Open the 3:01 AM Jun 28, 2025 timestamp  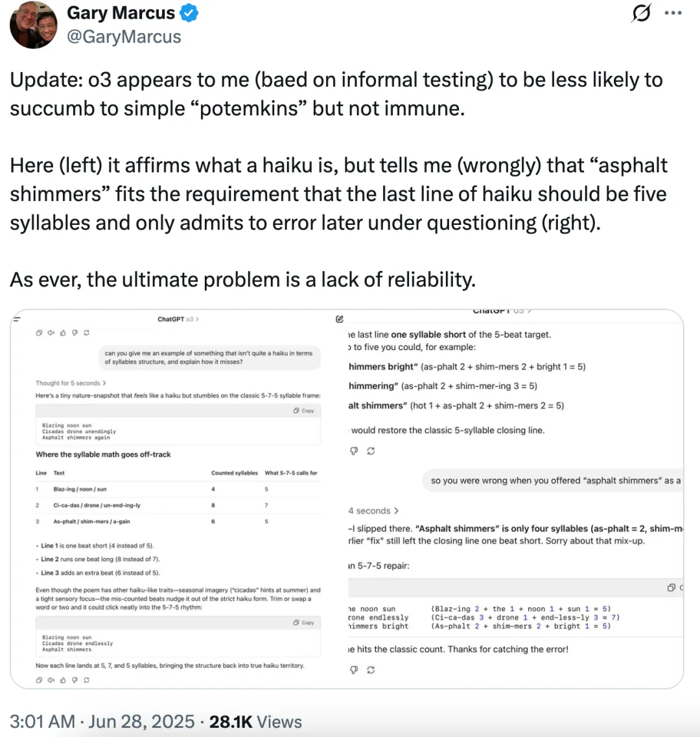tap(102, 721)
